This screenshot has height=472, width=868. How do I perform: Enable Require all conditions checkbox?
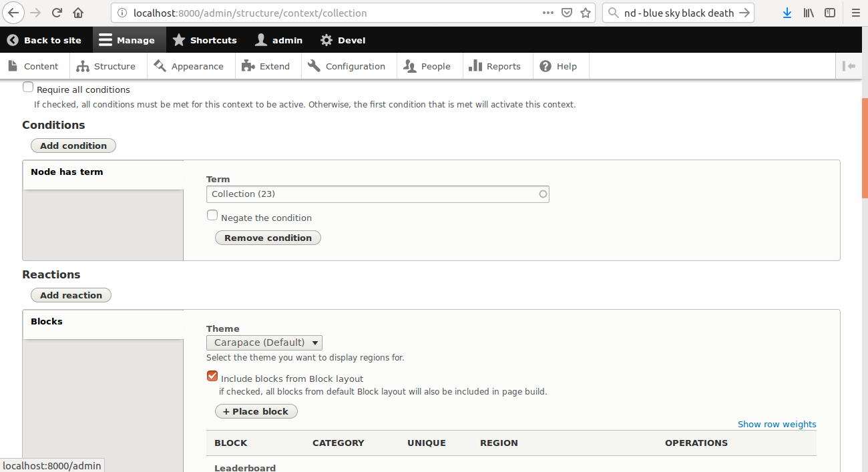coord(28,87)
